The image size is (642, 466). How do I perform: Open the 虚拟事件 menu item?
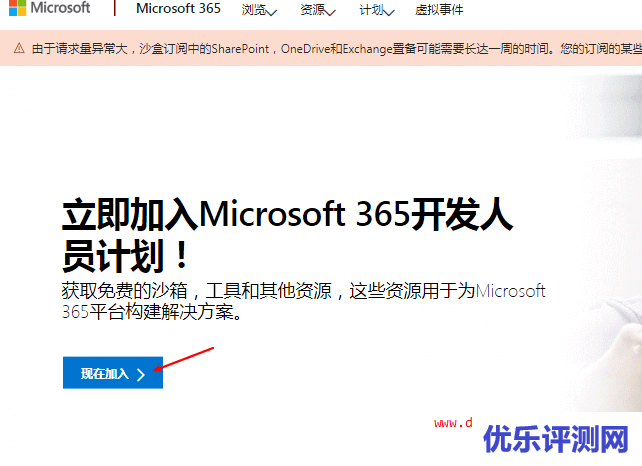click(x=439, y=9)
